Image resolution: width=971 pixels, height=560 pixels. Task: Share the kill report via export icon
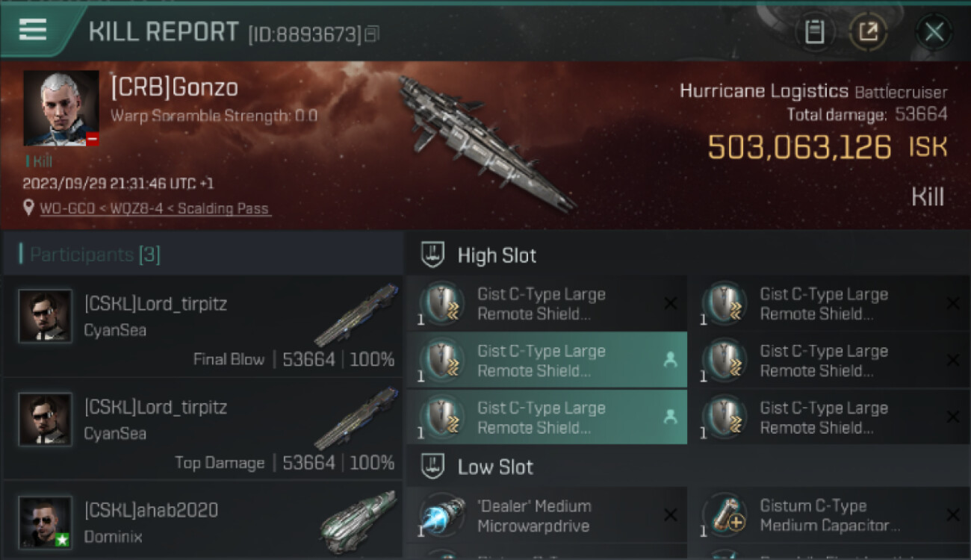click(868, 32)
